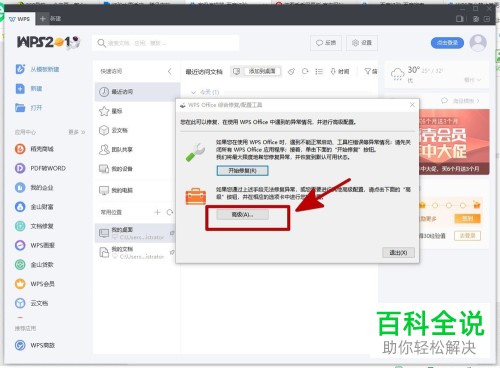The image size is (500, 368).
Task: Click the 从模板新建 template icon
Action: (x=20, y=69)
